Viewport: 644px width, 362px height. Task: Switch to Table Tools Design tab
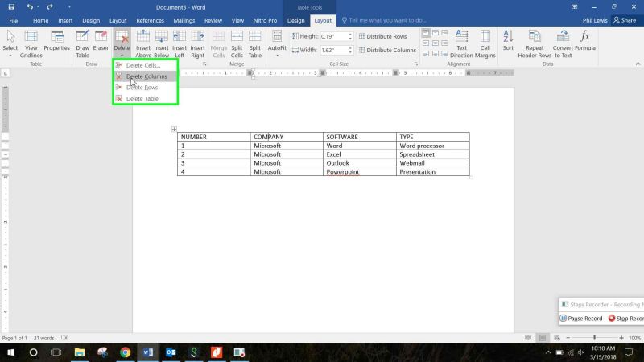[295, 21]
